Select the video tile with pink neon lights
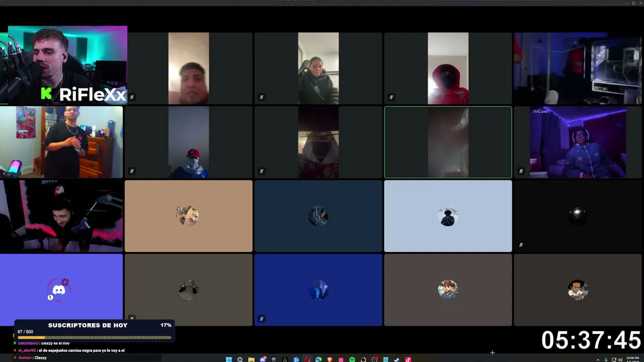 [x=61, y=216]
